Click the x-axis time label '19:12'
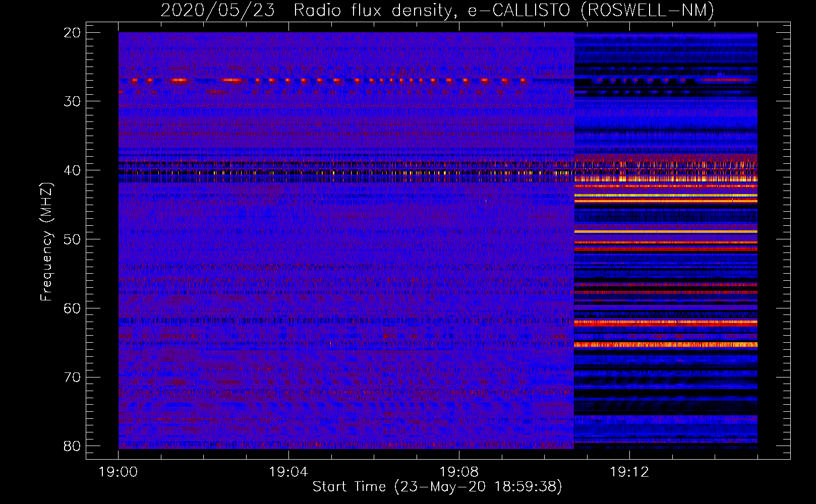816x504 pixels. 629,472
